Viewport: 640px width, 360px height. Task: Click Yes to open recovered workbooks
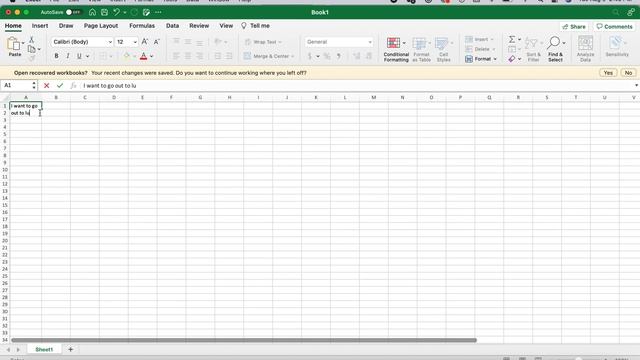(x=608, y=73)
